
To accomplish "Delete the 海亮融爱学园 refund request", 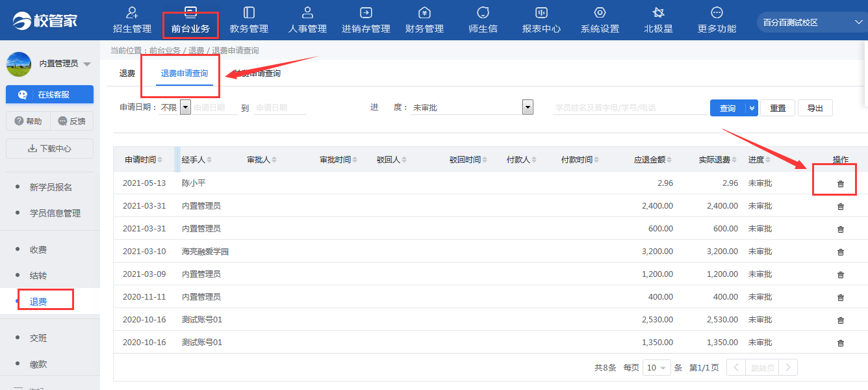I will pyautogui.click(x=840, y=252).
